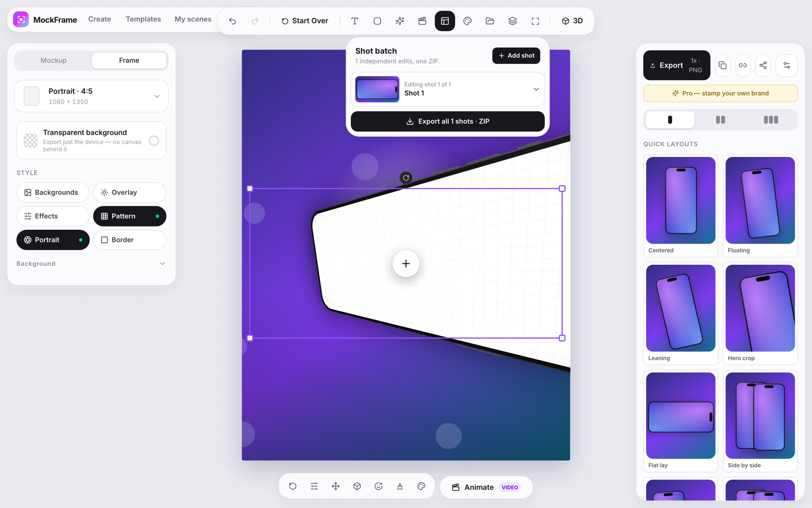Select the move tool in bottom toolbar

(x=335, y=486)
